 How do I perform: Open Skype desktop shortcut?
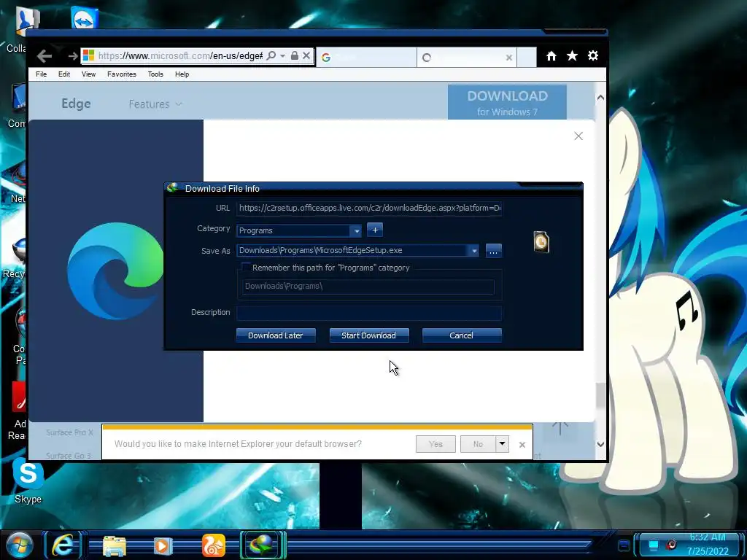(28, 481)
